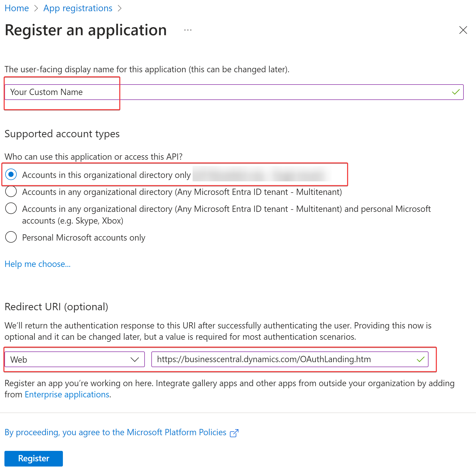
Task: Navigate to App registrations breadcrumb
Action: [78, 8]
